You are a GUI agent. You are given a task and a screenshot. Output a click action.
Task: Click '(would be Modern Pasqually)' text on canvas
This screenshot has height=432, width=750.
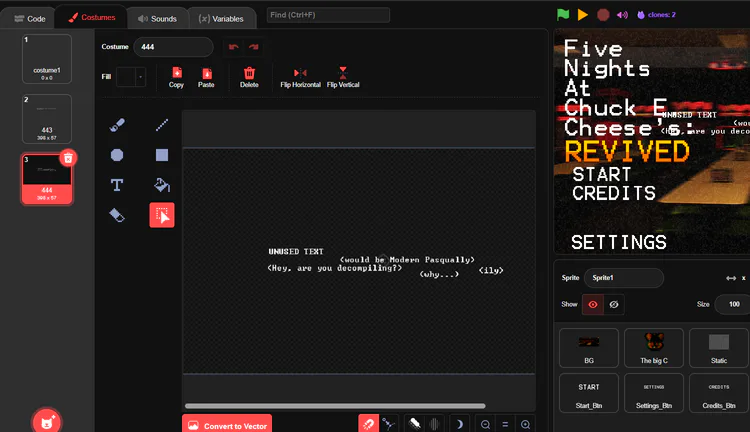[x=407, y=260]
